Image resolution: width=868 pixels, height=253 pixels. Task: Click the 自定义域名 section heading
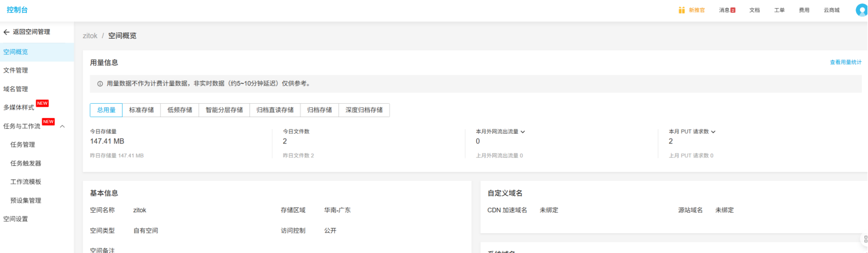tap(505, 193)
